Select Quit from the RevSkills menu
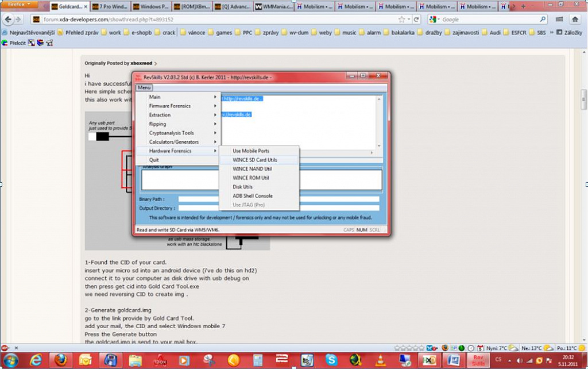Screen dimensions: 588x369 [x=177, y=160]
